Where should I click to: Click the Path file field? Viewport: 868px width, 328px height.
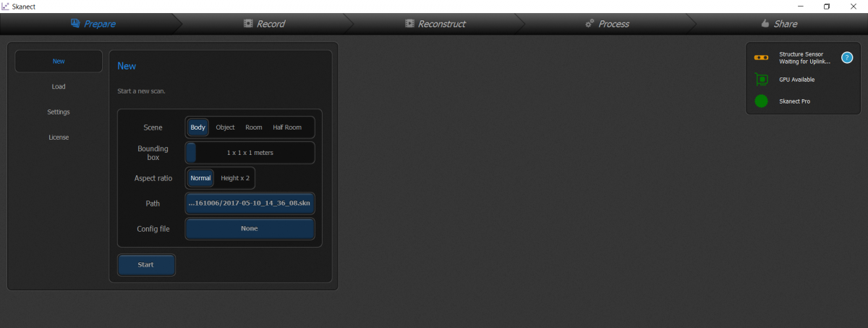pyautogui.click(x=250, y=203)
